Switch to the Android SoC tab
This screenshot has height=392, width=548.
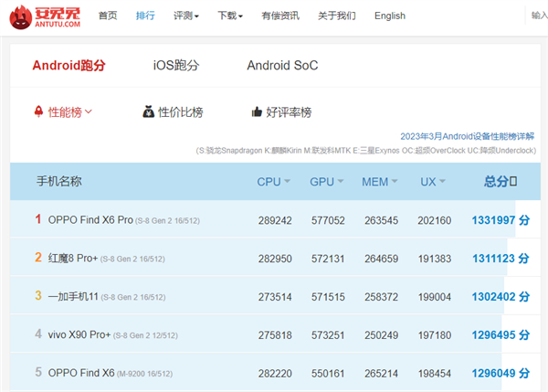(x=282, y=66)
